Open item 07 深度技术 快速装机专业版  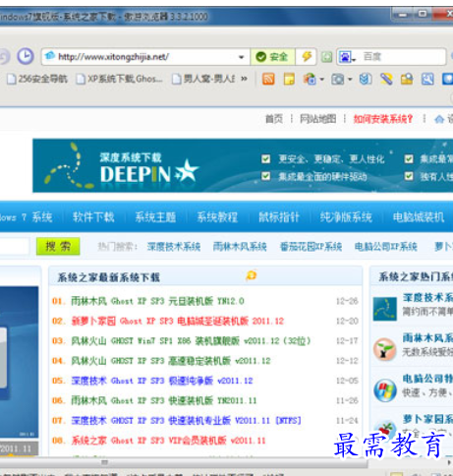point(186,420)
